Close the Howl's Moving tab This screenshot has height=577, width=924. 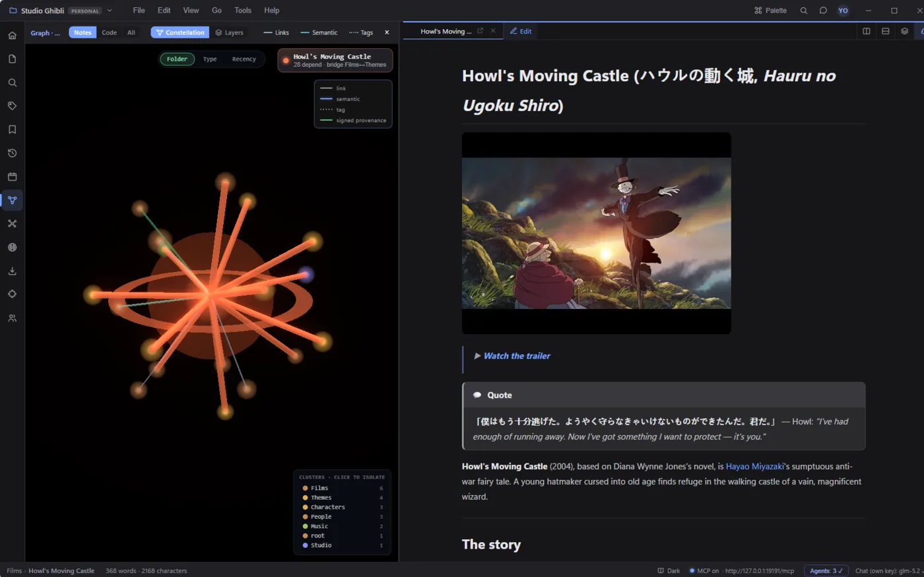[493, 31]
